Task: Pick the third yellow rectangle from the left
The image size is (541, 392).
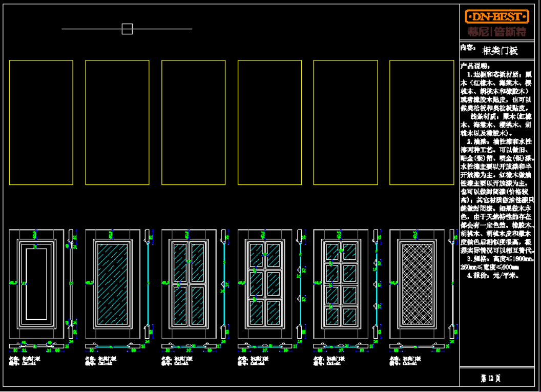Action: (193, 122)
